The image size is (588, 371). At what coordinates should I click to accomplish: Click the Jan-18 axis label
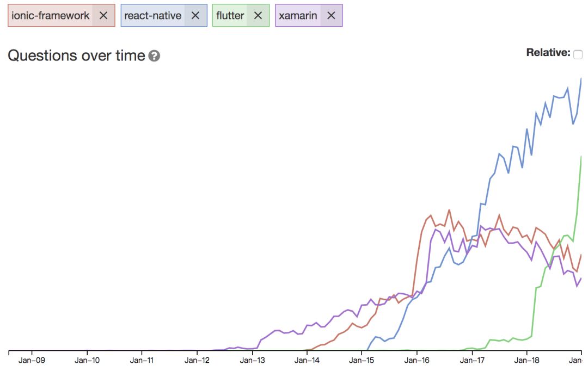pyautogui.click(x=527, y=360)
